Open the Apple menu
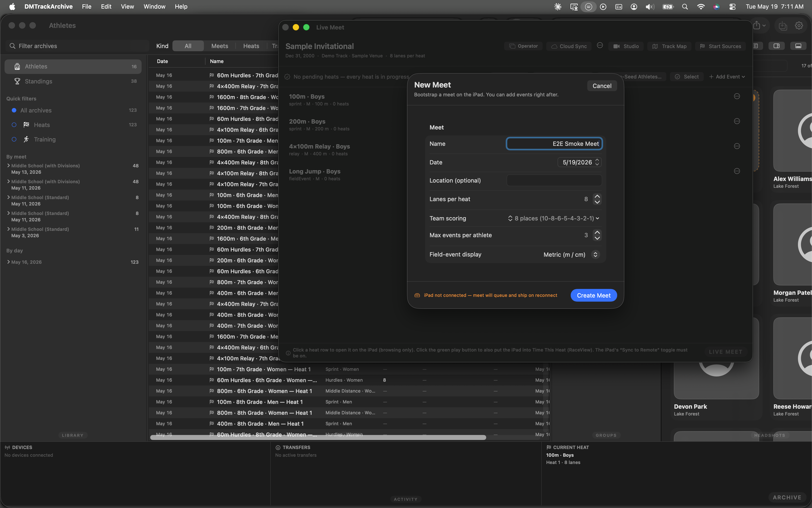 point(12,6)
